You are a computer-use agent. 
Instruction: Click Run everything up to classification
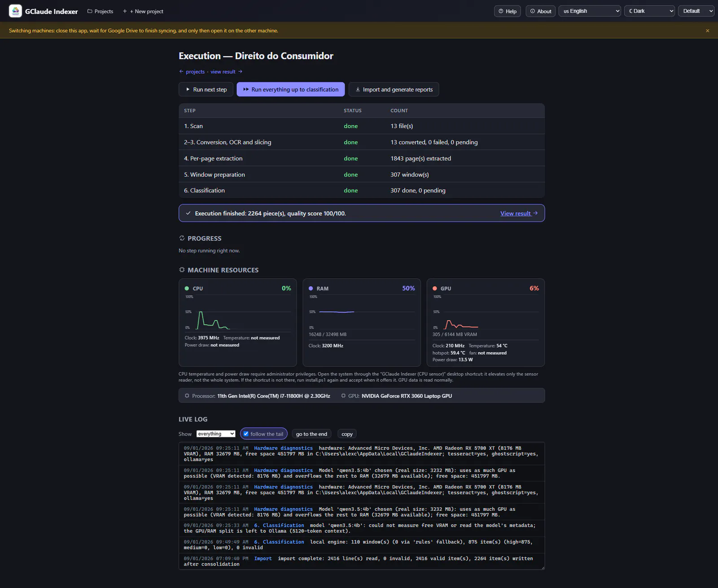pos(291,89)
